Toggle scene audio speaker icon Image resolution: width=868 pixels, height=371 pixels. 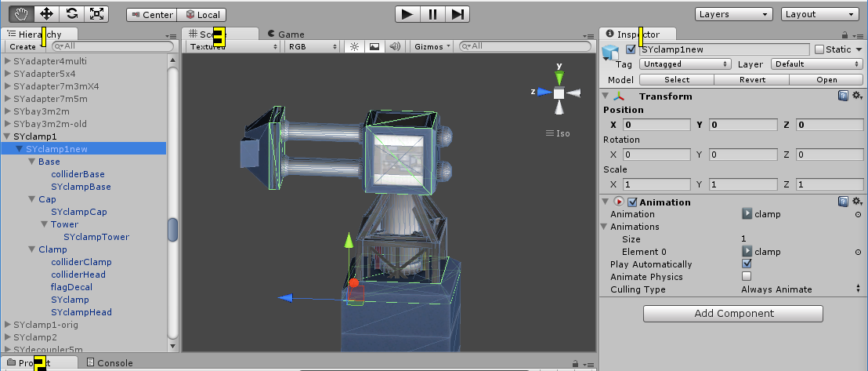pyautogui.click(x=395, y=46)
